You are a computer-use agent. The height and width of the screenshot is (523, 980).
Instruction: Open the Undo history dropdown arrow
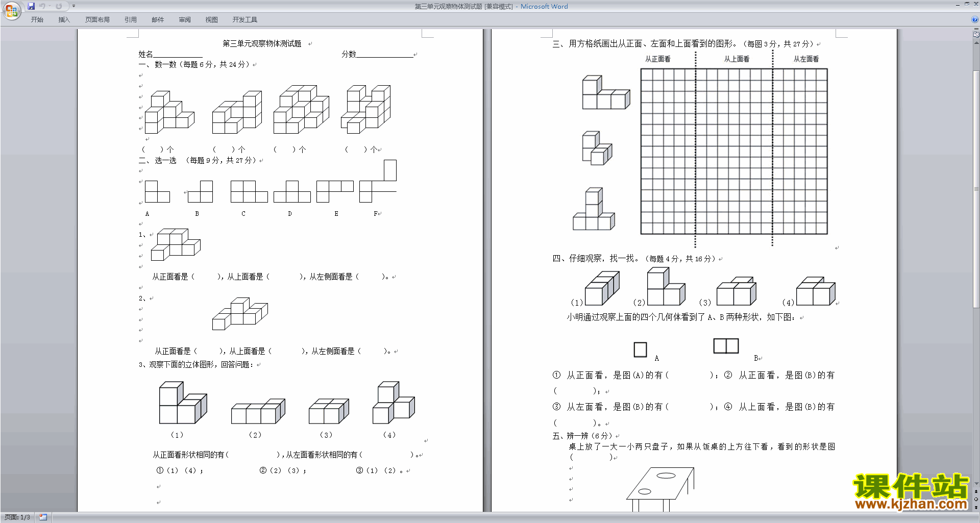(x=50, y=6)
